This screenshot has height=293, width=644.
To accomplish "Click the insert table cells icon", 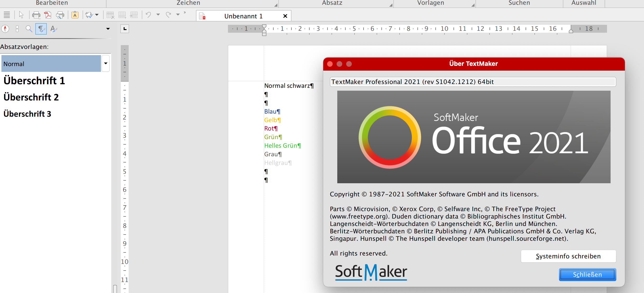I will tap(122, 15).
